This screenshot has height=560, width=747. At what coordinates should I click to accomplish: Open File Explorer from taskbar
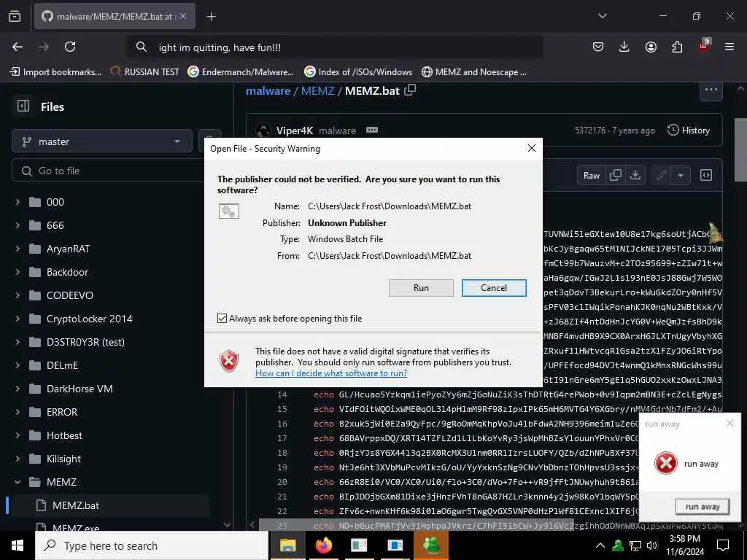287,545
